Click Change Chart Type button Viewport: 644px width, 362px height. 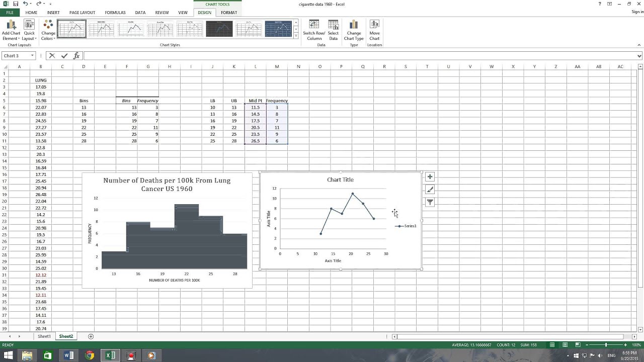tap(354, 30)
